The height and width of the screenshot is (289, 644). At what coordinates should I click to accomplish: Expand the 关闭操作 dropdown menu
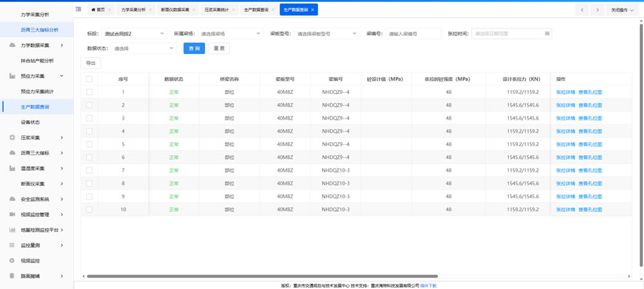[x=622, y=10]
